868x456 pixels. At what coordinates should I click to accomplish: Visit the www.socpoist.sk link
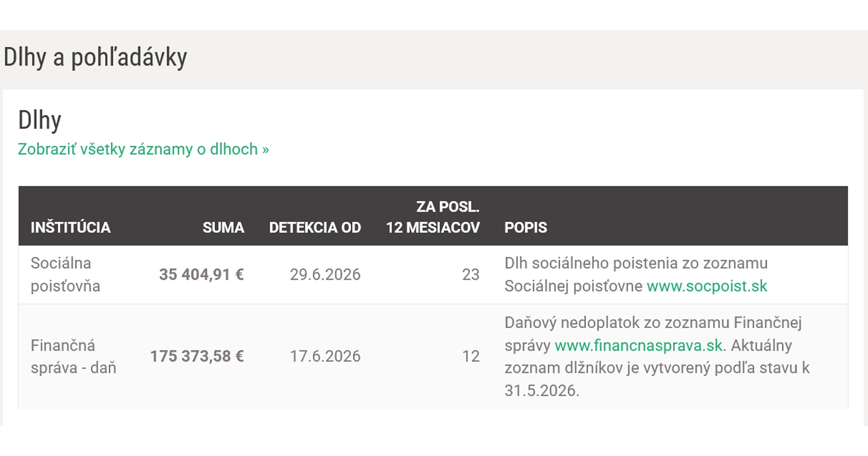[707, 286]
